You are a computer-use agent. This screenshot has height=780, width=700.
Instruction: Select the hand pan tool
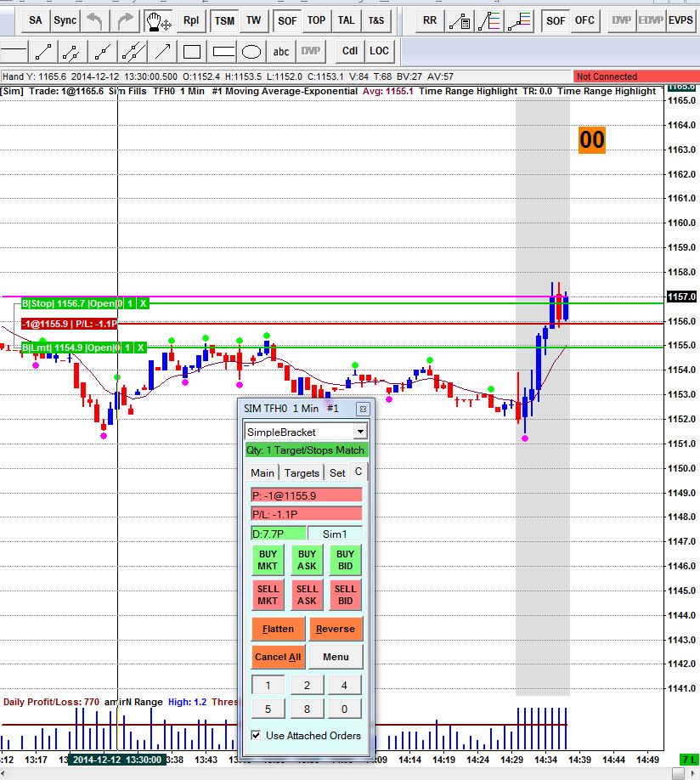point(158,21)
